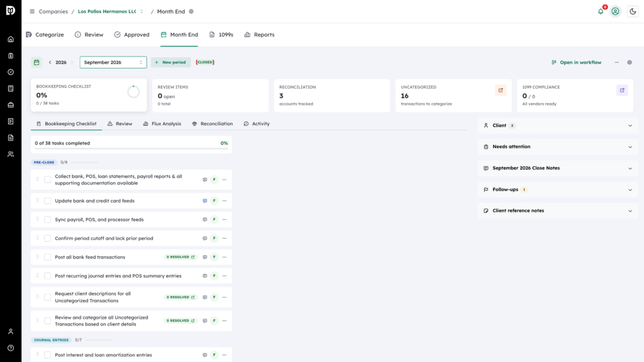Open the notifications bell
Screen dimensions: 644x362
(x=601, y=11)
